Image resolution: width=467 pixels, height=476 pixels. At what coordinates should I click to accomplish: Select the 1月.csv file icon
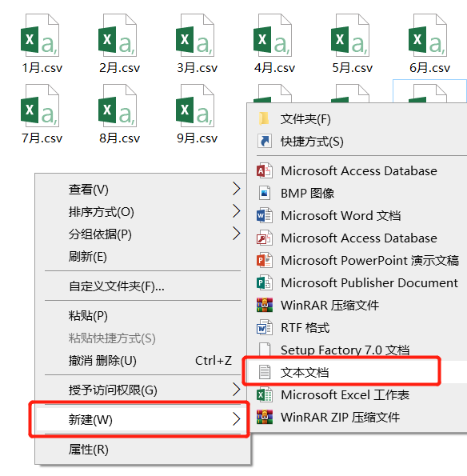(40, 35)
